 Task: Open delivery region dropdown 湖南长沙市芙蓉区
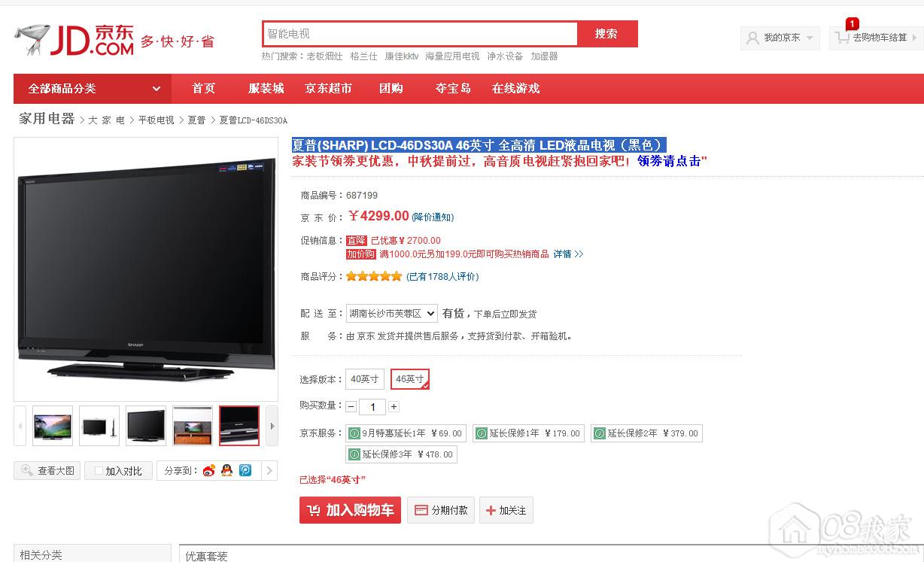(391, 313)
